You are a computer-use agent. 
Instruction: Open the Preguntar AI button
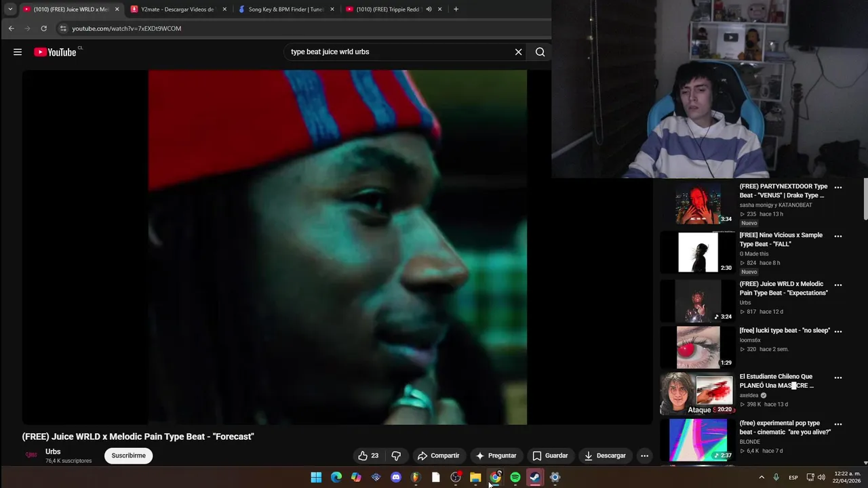496,455
